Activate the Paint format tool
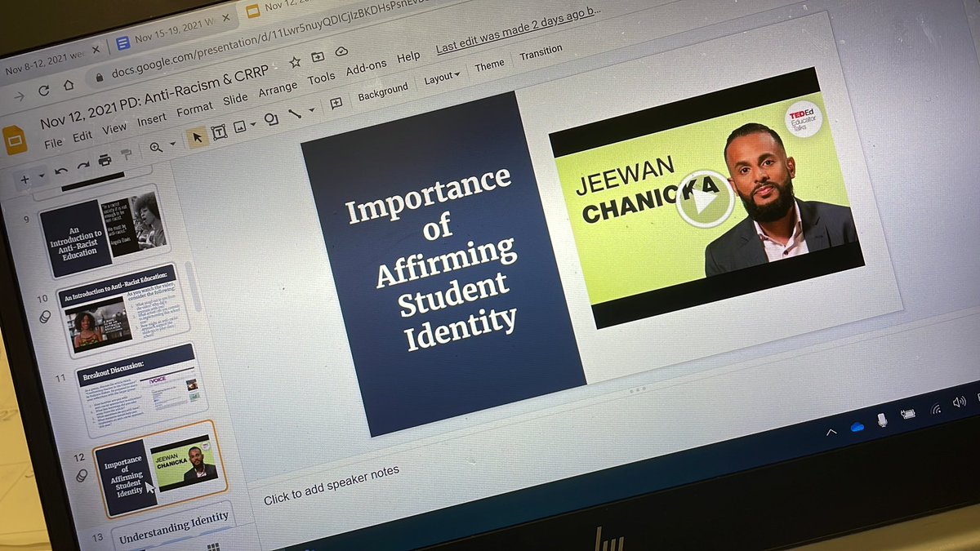This screenshot has width=980, height=551. [x=127, y=155]
